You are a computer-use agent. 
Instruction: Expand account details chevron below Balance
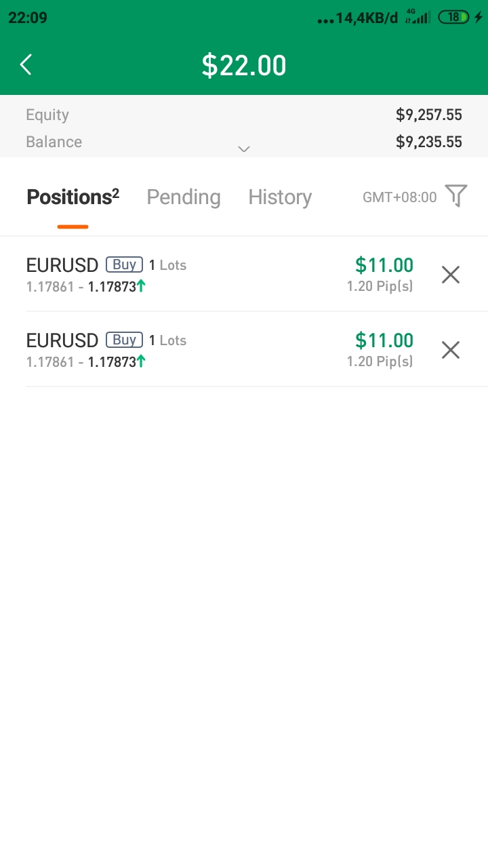point(244,149)
